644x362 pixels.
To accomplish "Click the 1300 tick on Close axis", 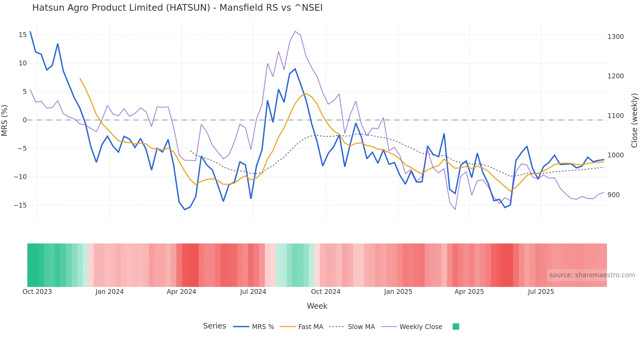I will (x=616, y=37).
